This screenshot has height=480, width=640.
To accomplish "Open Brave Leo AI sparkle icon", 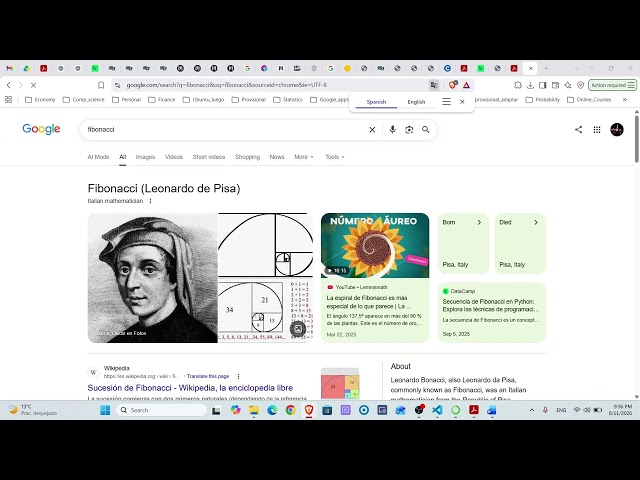I will click(568, 85).
